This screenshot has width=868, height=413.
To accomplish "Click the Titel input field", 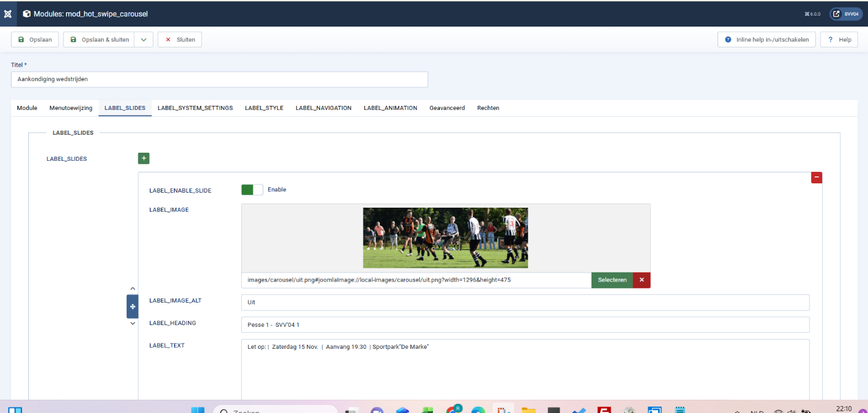I will [219, 79].
